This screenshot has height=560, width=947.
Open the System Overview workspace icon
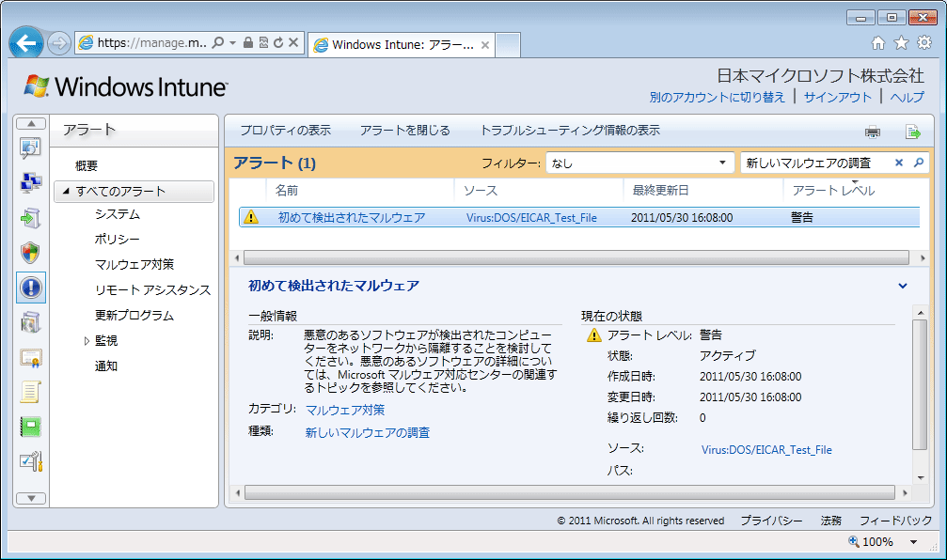click(x=30, y=148)
